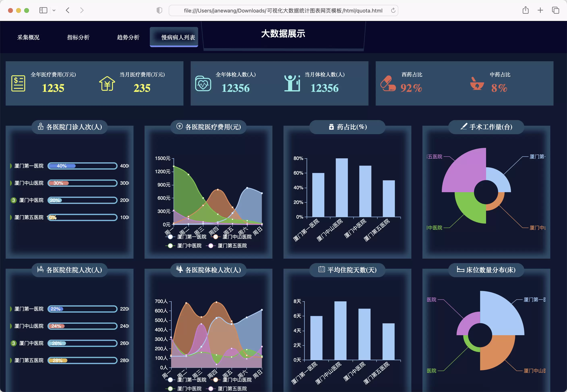Click the inpatient icon by 各医院住院人次

coord(40,269)
